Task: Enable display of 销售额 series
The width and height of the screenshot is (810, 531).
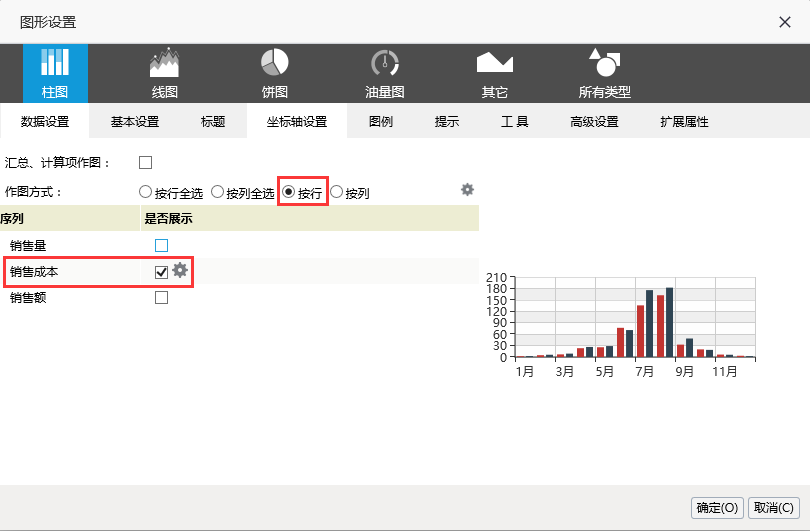Action: (162, 298)
